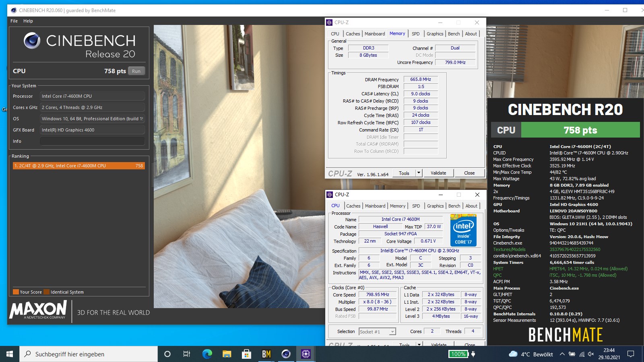Screen dimensions: 644x362
Task: Open Graphics tab in the Memory timings CPU-Z window
Action: coord(435,34)
